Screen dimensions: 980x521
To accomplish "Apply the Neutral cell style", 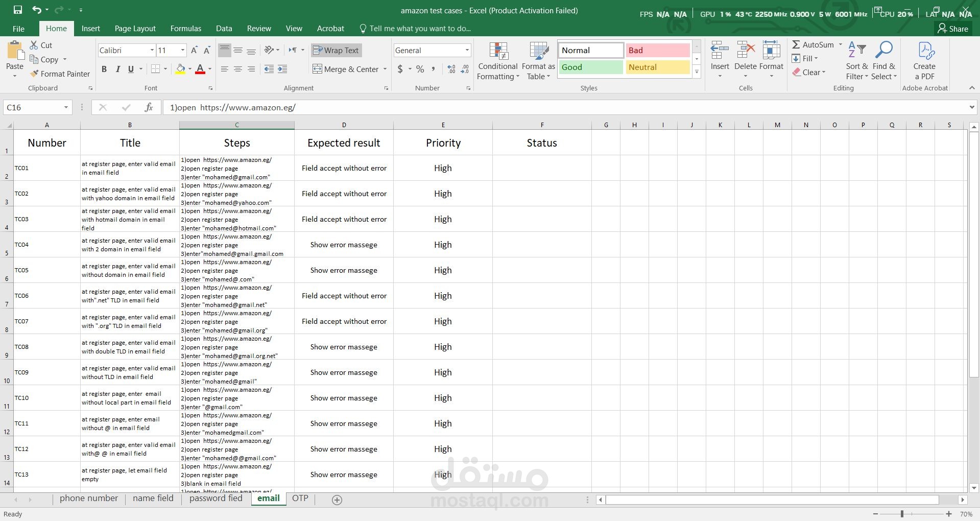I will click(x=658, y=67).
